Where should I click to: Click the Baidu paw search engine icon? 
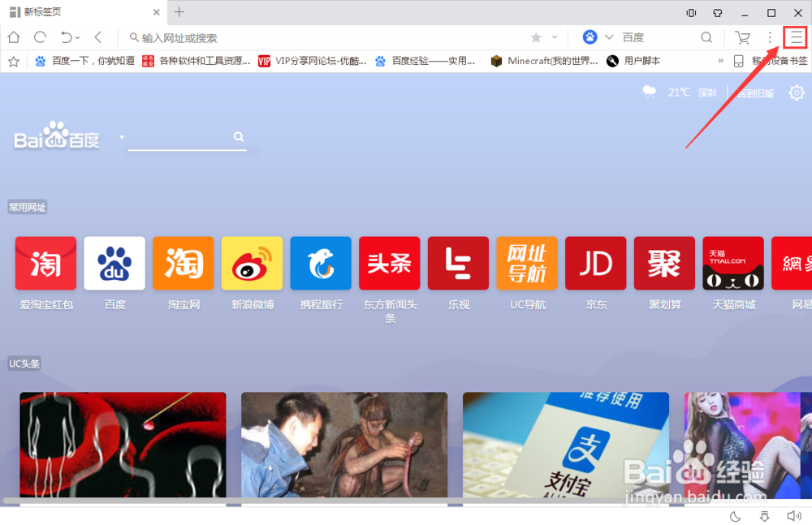pyautogui.click(x=590, y=37)
